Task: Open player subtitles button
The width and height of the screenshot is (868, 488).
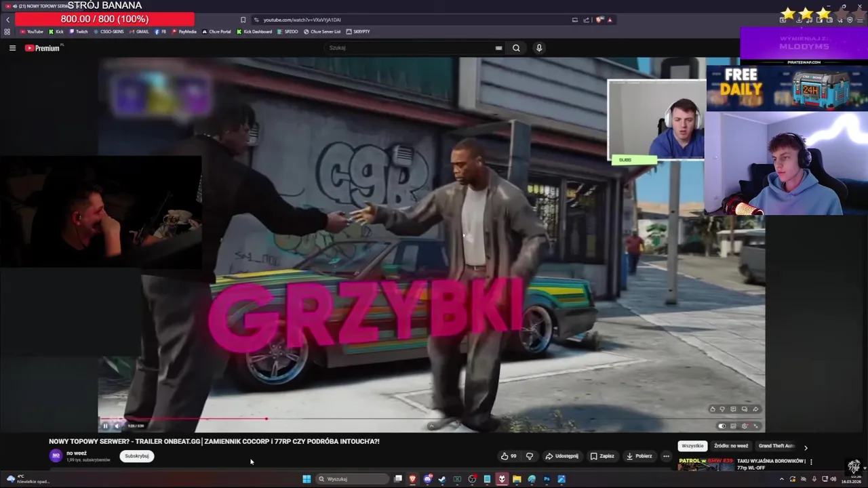Action: point(733,426)
